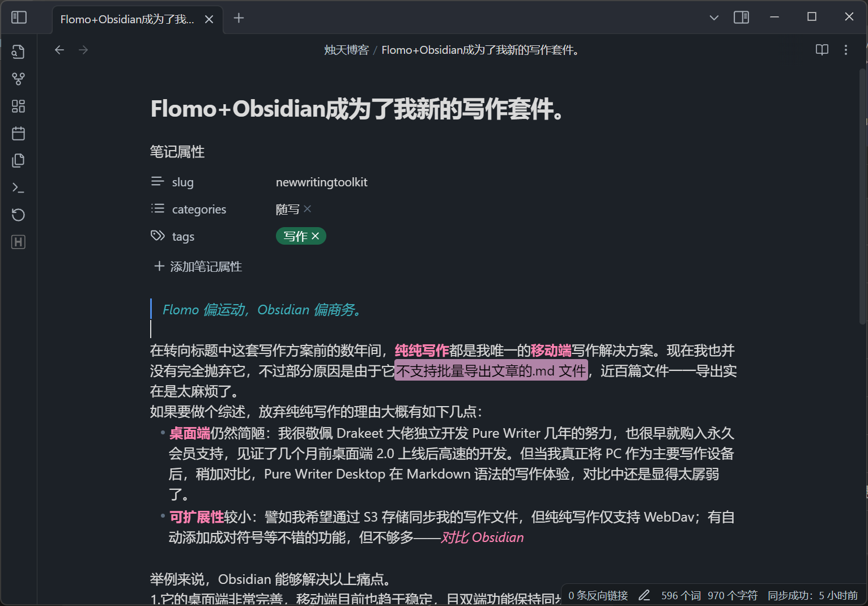Image resolution: width=868 pixels, height=606 pixels.
Task: Click the 970 个字符 character count
Action: coord(733,595)
